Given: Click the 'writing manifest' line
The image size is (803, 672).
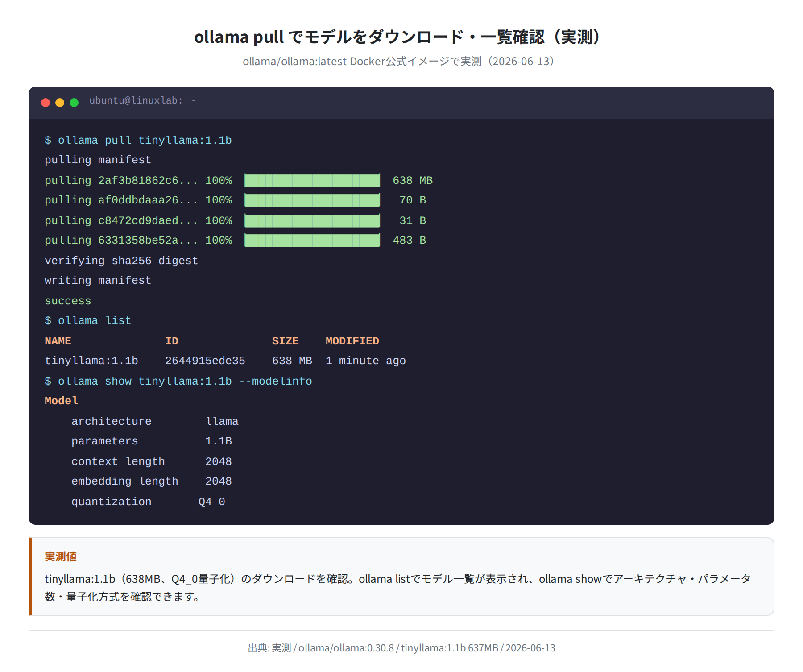Looking at the screenshot, I should tap(98, 280).
